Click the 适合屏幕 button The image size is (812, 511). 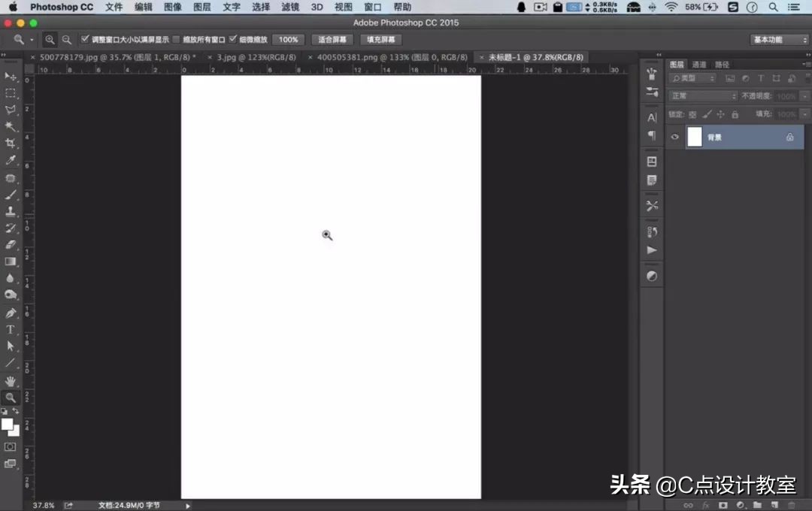(x=332, y=40)
